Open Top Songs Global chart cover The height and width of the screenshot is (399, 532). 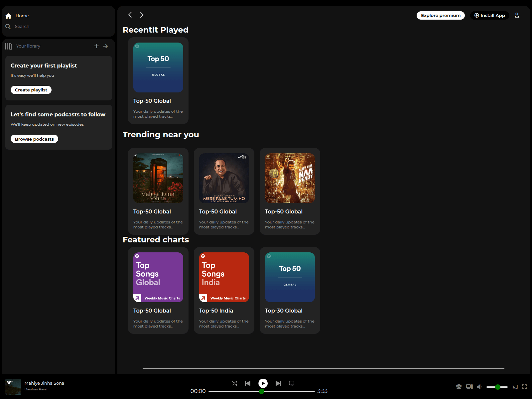(x=158, y=277)
